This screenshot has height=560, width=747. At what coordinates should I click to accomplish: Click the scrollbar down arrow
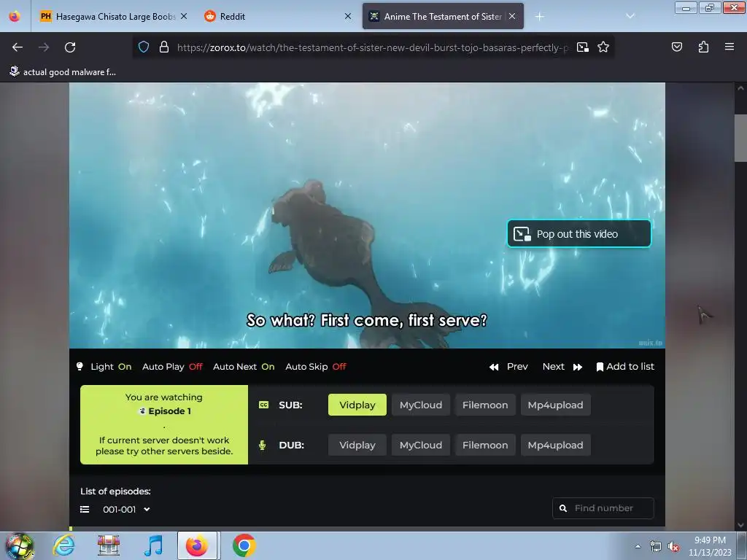[740, 525]
